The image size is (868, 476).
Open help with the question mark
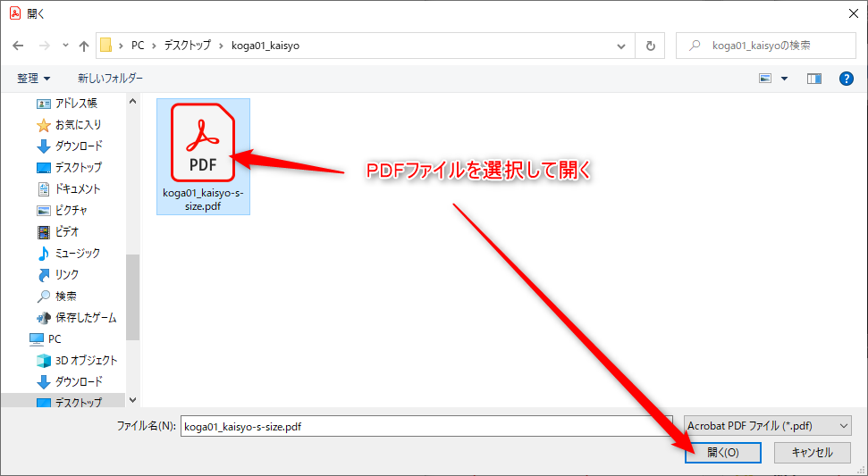coord(846,79)
